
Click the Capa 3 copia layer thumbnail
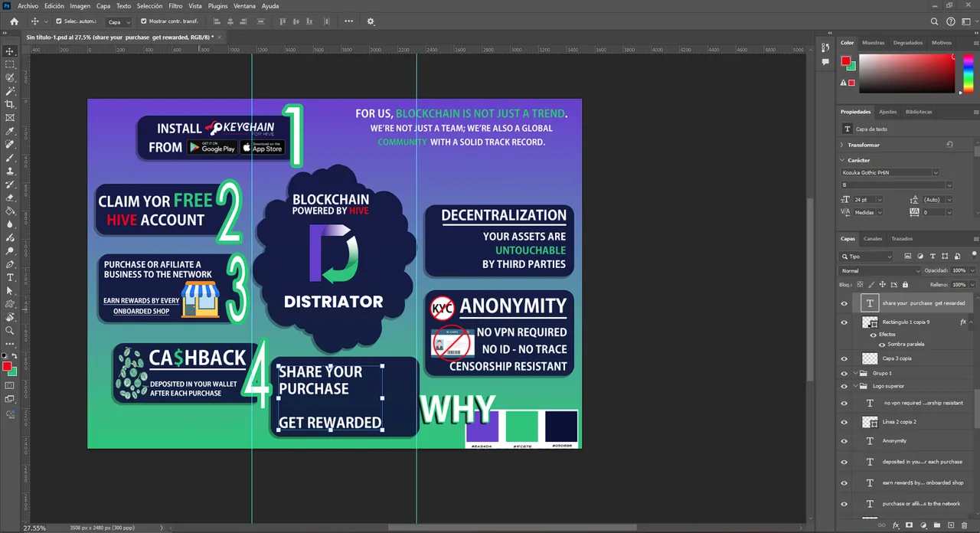coord(870,358)
